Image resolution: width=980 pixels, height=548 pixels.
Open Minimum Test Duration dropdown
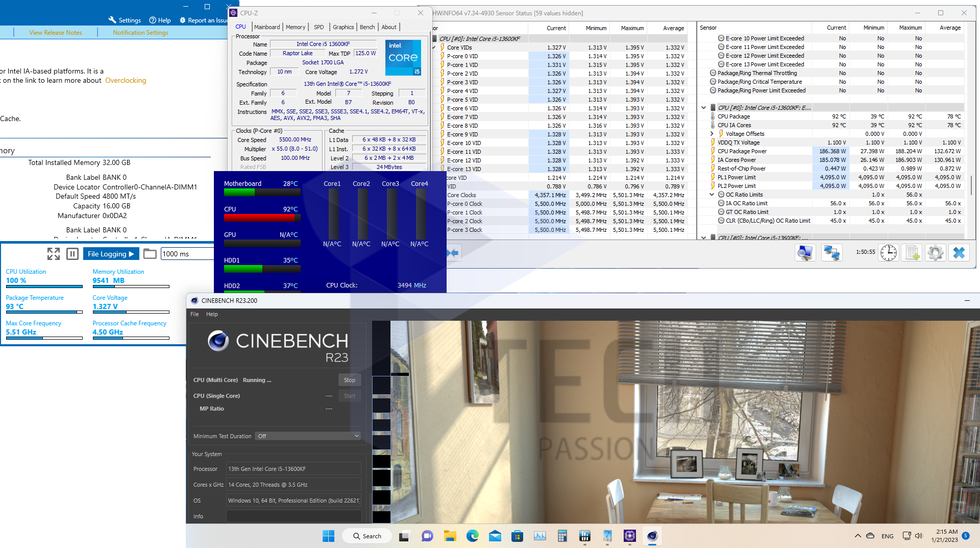coord(308,436)
